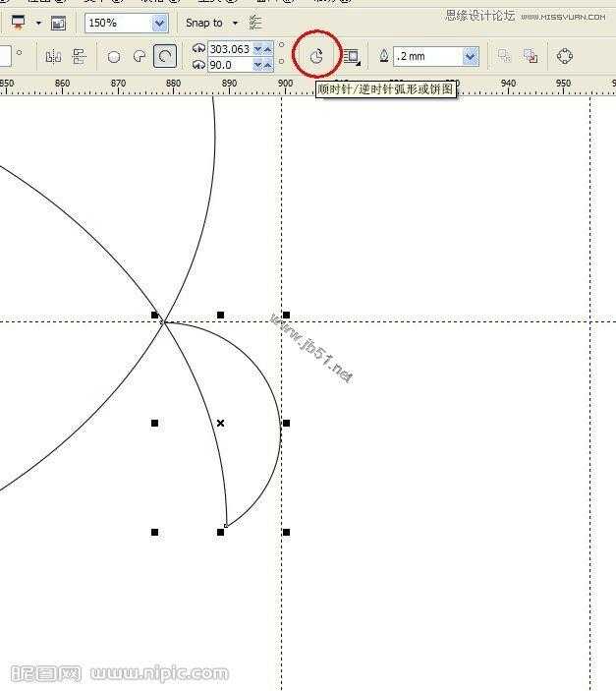Increase the starting angle 303.063 value

click(267, 49)
